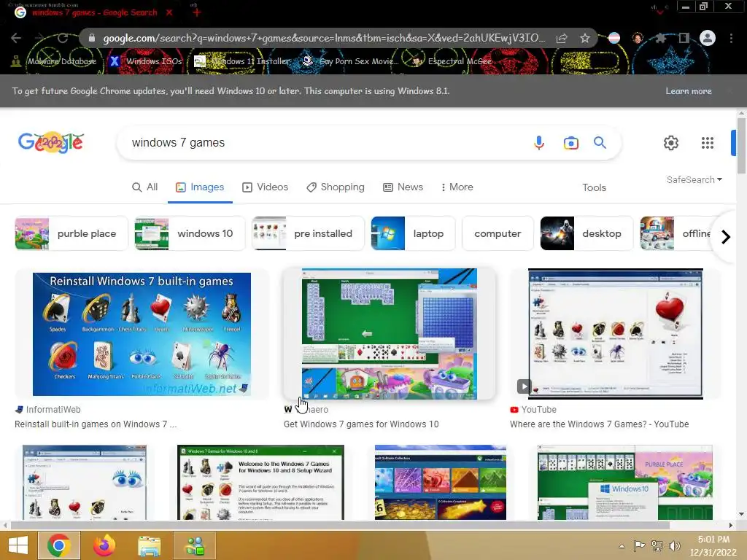Open Action Center flag icon
747x560 pixels.
(639, 545)
